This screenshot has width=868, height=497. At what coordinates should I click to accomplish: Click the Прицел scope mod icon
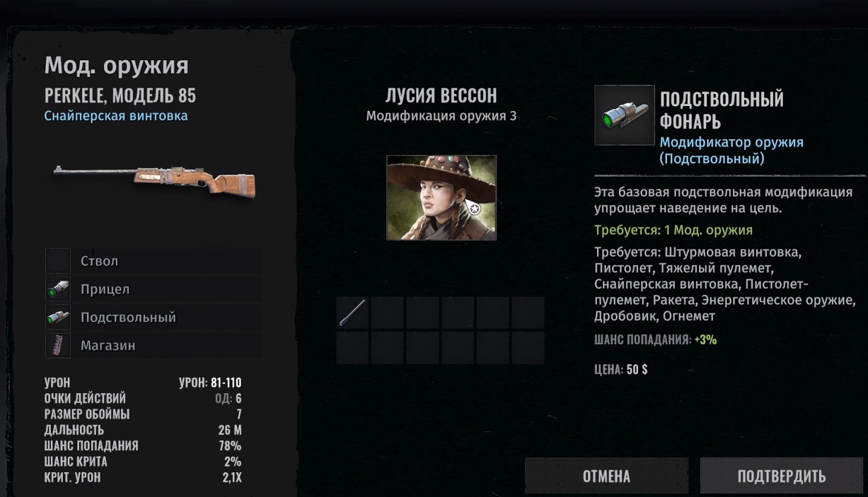(x=58, y=289)
